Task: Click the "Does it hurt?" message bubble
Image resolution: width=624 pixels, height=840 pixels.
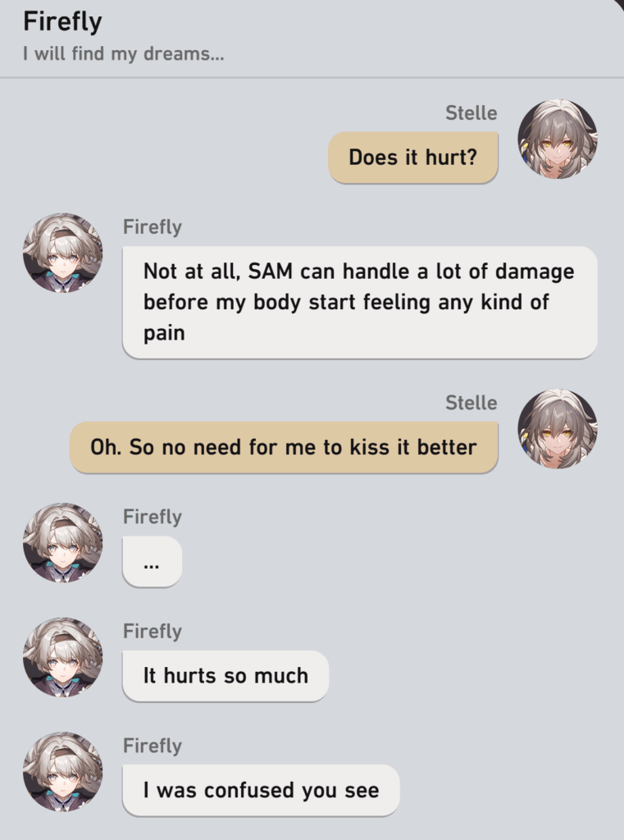Action: pos(413,157)
